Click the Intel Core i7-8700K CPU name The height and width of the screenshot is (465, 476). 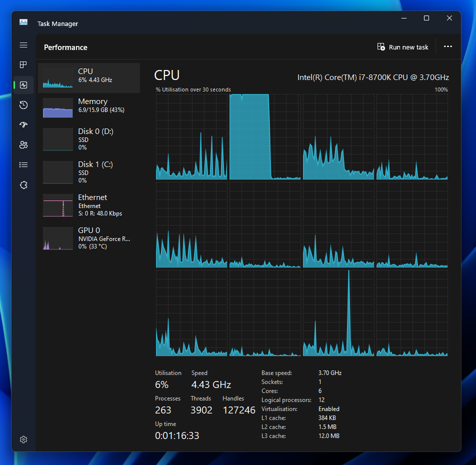pos(373,77)
